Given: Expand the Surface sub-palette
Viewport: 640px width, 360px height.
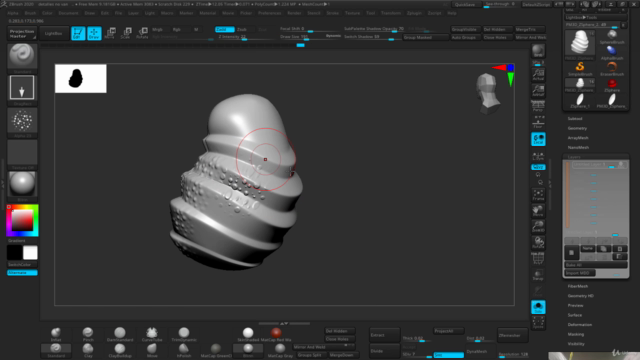Looking at the screenshot, I should tap(575, 315).
